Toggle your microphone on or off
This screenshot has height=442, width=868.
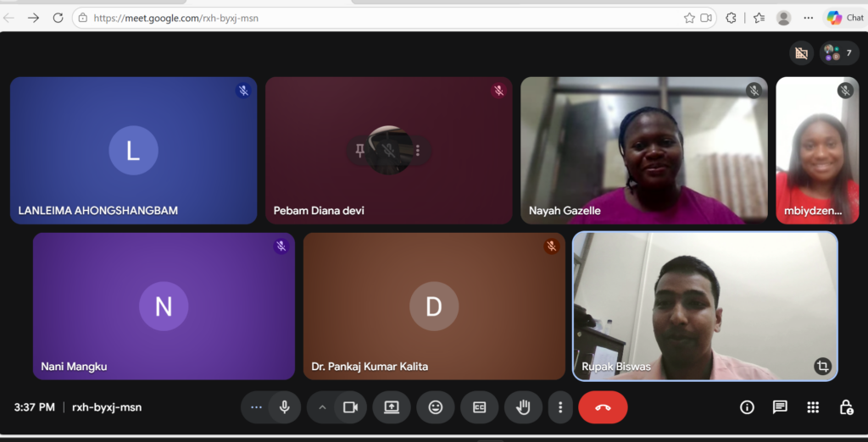tap(285, 407)
